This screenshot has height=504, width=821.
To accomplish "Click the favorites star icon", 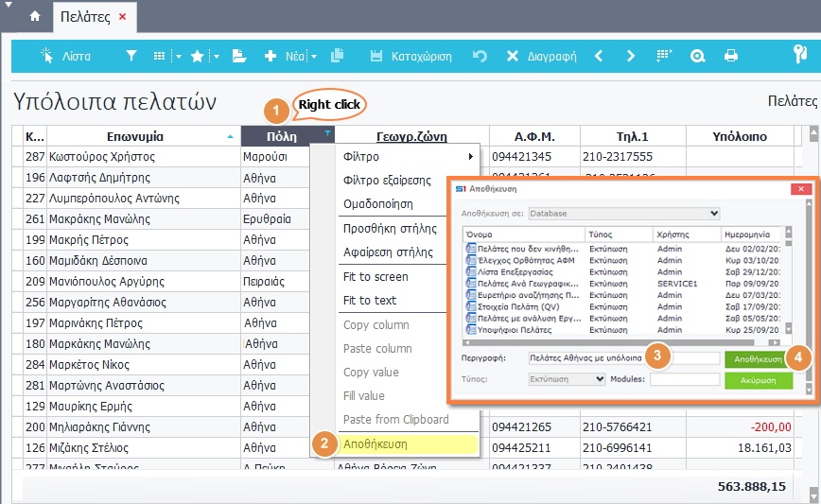I will (x=197, y=57).
